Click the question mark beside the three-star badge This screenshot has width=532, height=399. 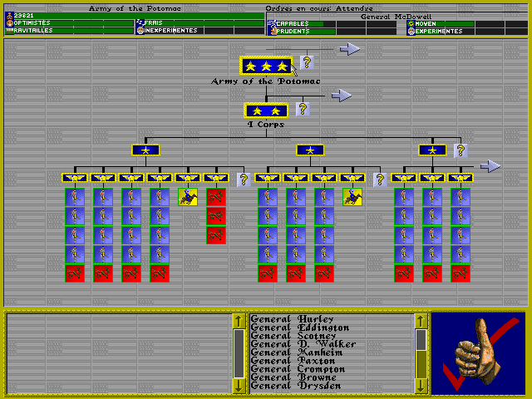click(x=307, y=63)
